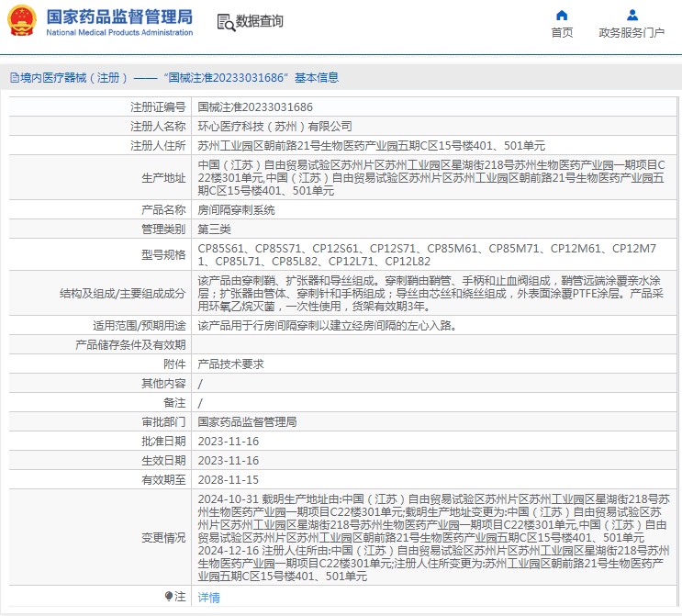
Task: Select the 变更情况 change history text
Action: point(433,537)
